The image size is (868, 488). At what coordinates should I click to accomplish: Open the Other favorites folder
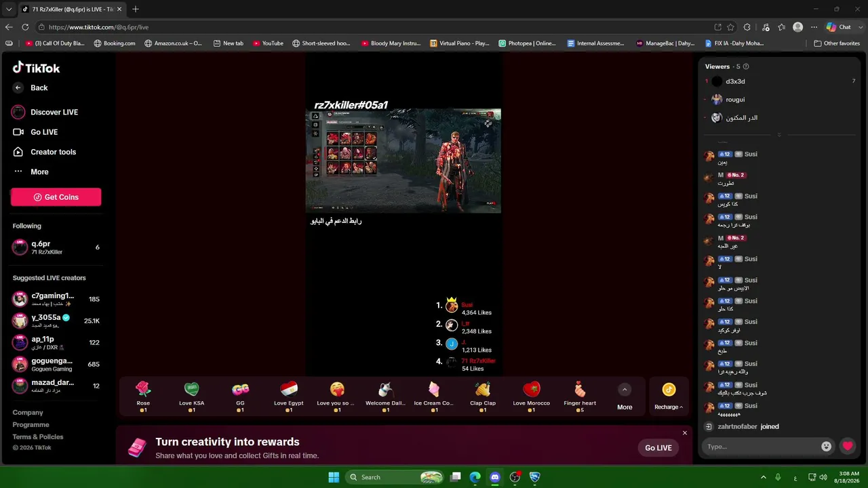[x=837, y=43]
